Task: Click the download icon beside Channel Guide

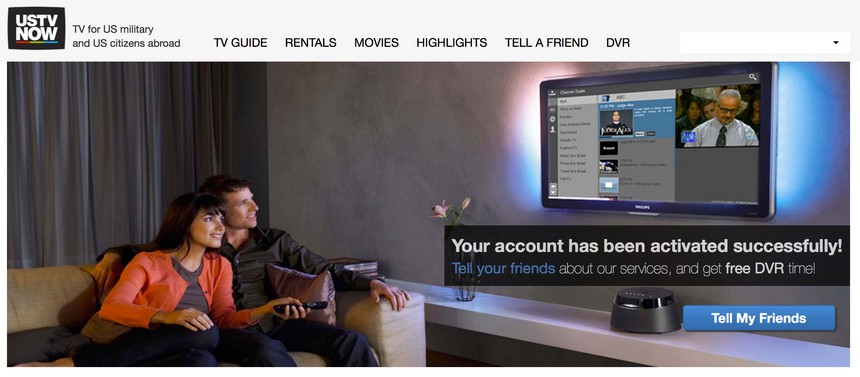Action: (552, 93)
